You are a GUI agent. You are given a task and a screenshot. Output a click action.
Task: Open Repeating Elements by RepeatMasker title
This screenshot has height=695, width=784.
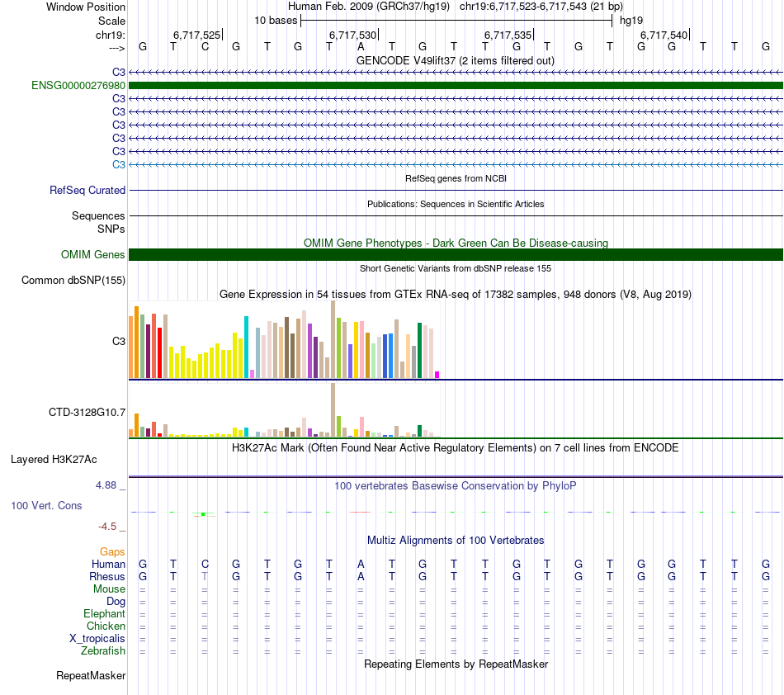point(456,664)
